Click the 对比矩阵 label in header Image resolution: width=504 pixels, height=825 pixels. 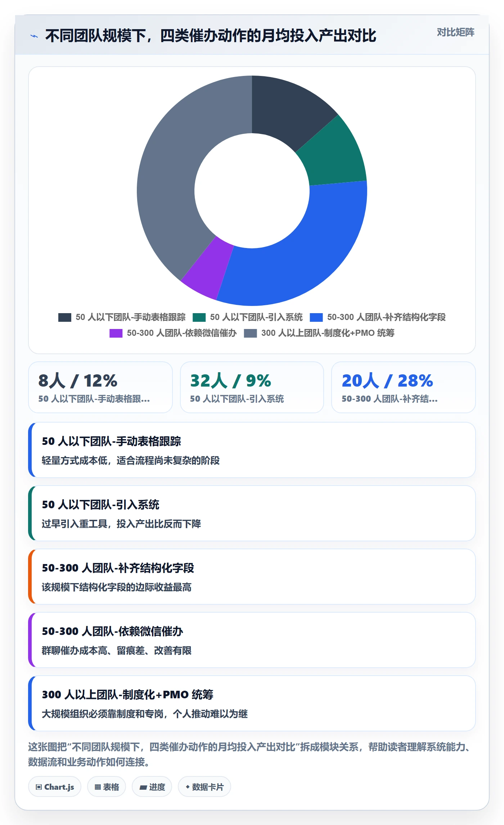(x=455, y=32)
